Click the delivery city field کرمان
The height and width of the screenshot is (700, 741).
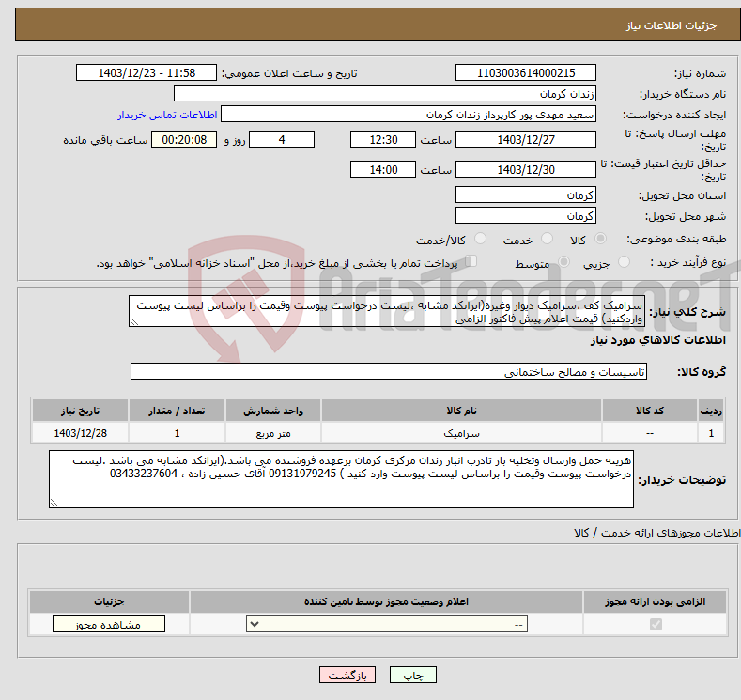(x=526, y=215)
